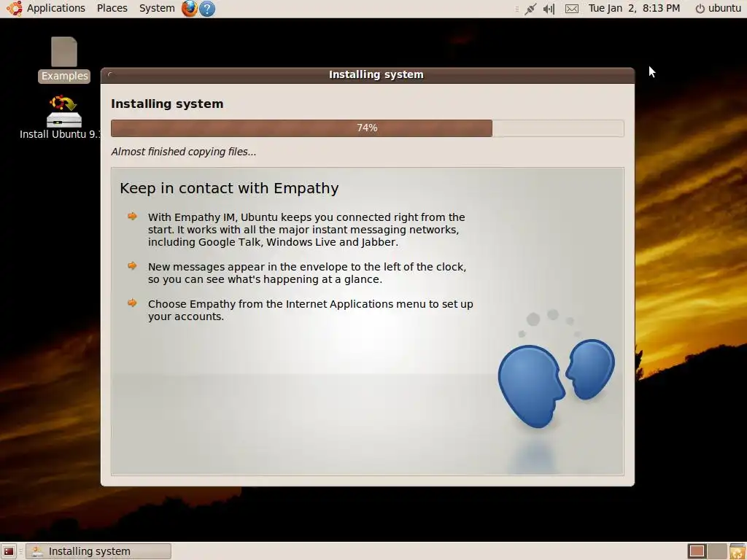Click the first orange arrow bullet
The image size is (747, 560).
[132, 217]
